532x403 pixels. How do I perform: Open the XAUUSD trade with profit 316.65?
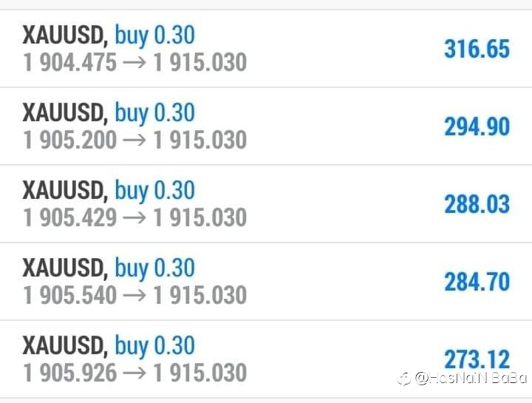pyautogui.click(x=266, y=49)
